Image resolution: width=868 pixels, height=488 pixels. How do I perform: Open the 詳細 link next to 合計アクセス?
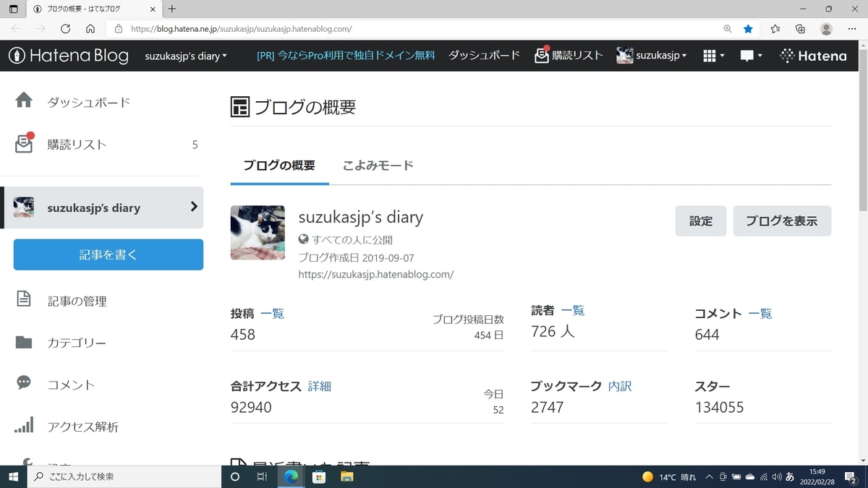click(320, 386)
